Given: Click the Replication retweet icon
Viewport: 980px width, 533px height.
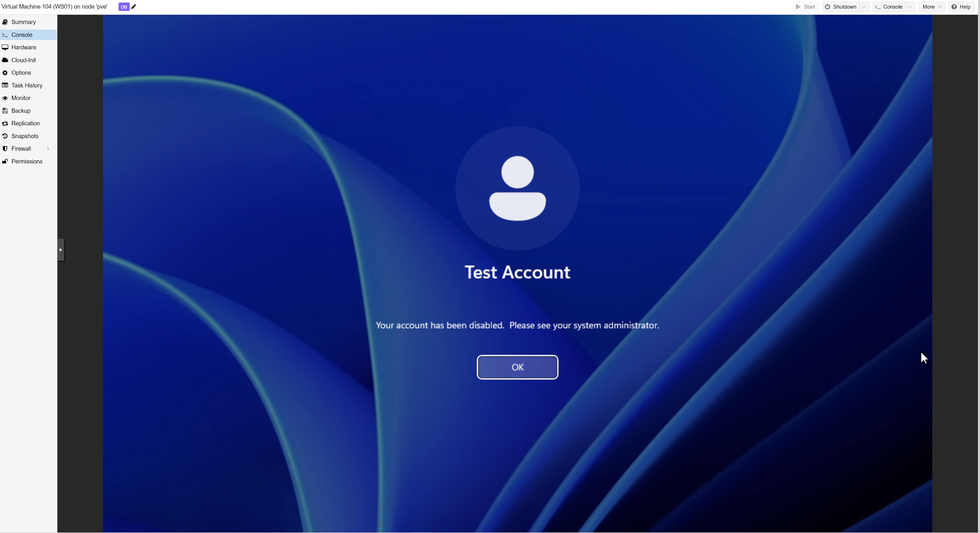Looking at the screenshot, I should tap(5, 123).
